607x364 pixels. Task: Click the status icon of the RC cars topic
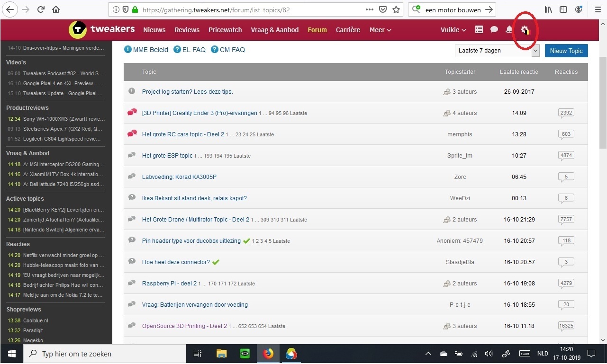point(132,134)
